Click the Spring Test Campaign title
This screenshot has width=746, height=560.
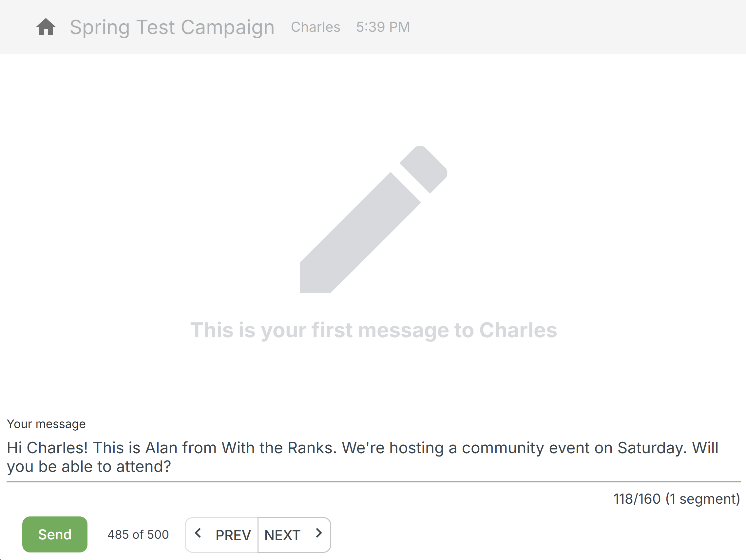pos(172,27)
